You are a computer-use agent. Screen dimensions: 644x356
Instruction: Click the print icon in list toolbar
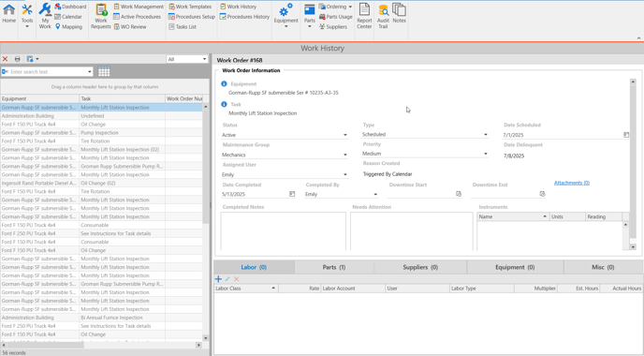tap(17, 59)
